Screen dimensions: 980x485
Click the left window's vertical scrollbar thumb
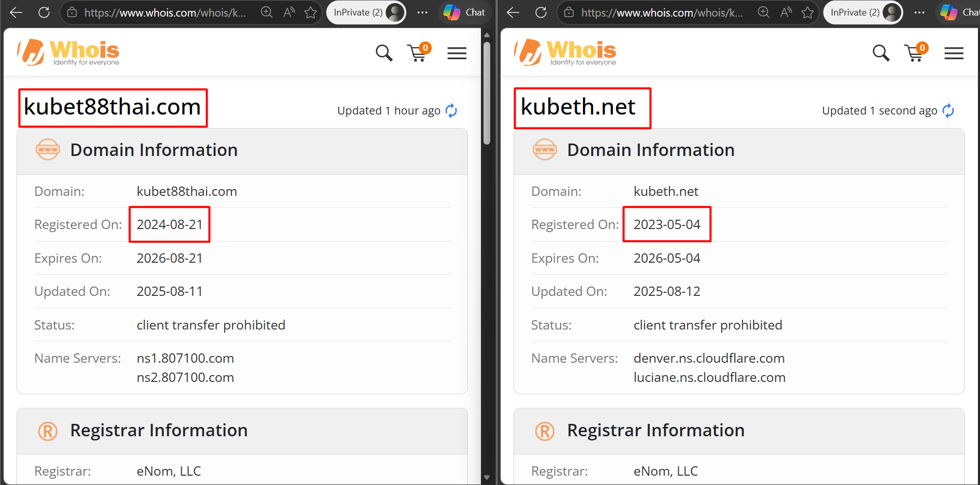coord(487,93)
